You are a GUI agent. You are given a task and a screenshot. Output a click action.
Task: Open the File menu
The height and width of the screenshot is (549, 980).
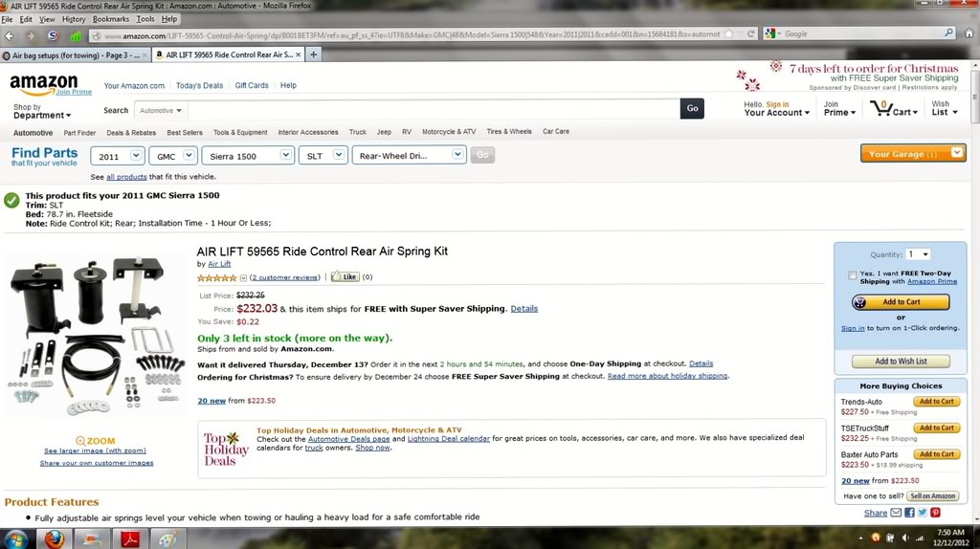(x=7, y=19)
